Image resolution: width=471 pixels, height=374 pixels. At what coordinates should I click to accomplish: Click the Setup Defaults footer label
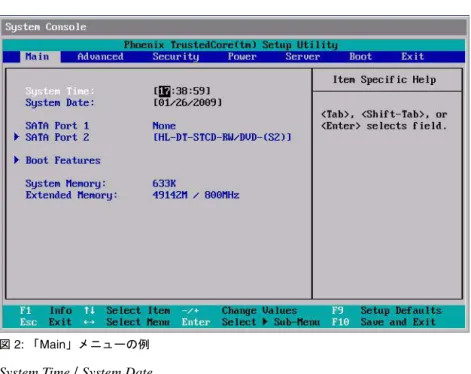pos(401,310)
